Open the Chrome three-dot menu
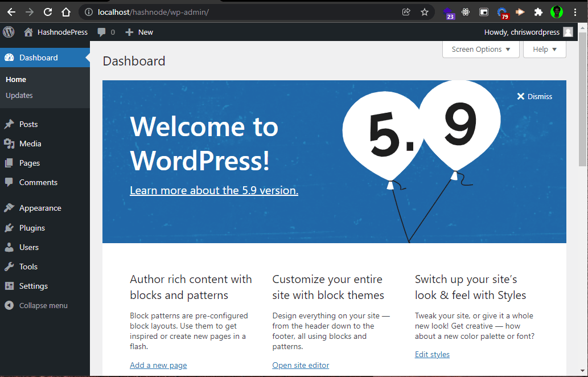The image size is (588, 377). (x=575, y=12)
